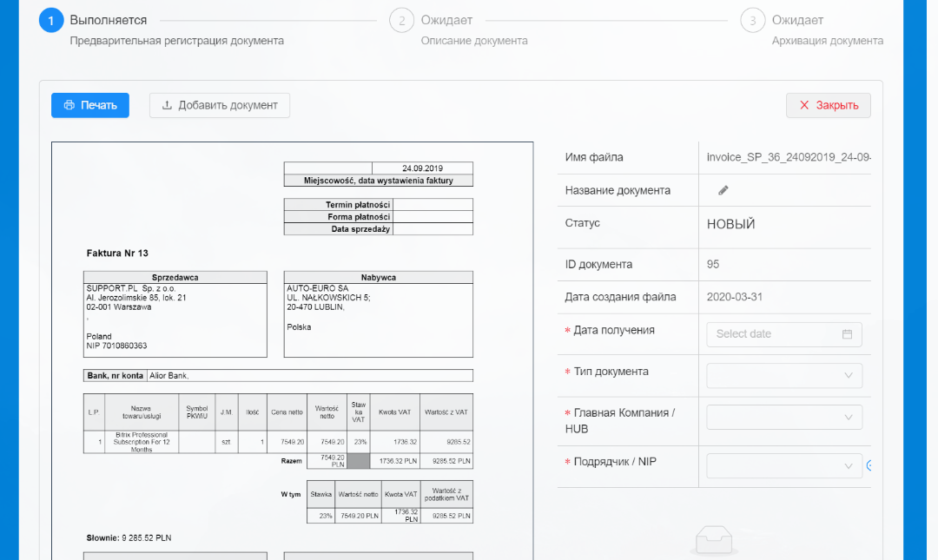Click the Faktura Nr 13 heading

(x=117, y=253)
